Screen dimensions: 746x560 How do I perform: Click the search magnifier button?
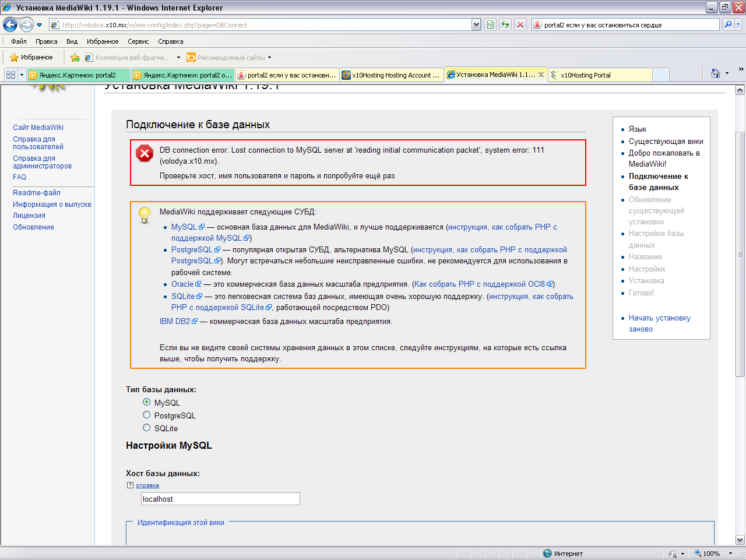[728, 24]
